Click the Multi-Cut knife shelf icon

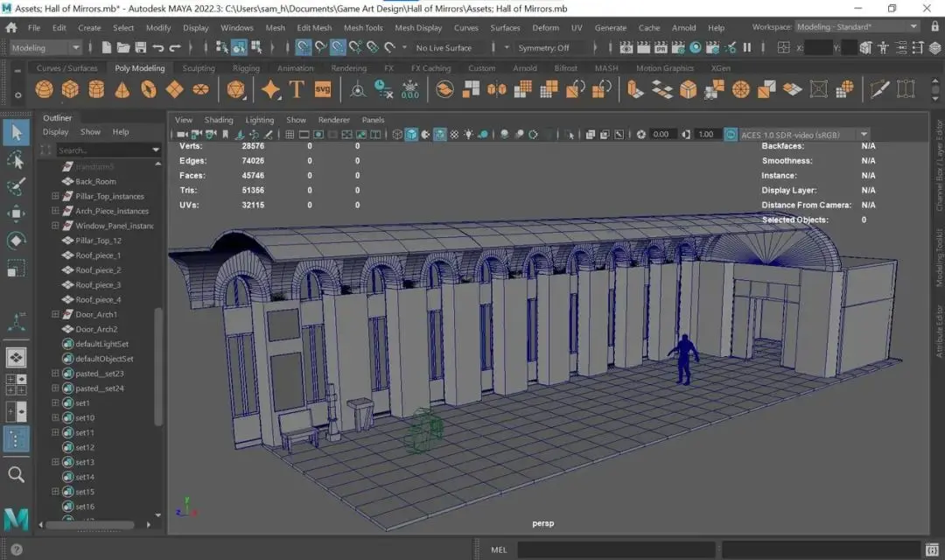pos(879,90)
